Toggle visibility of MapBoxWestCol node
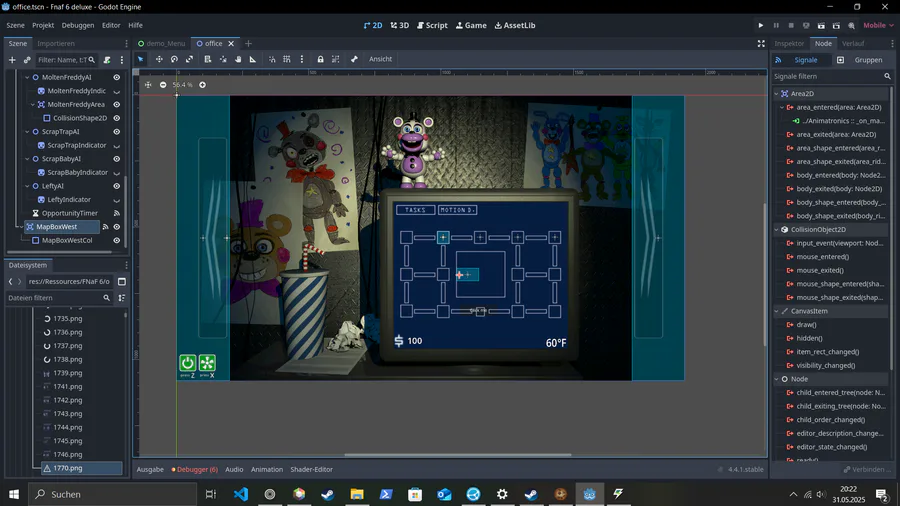Screen dimensions: 900x506 (x=117, y=240)
